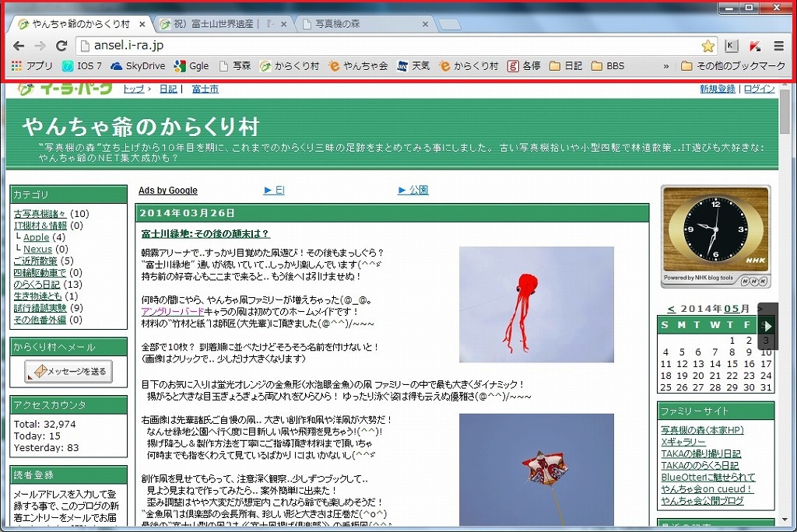Open the 写真機の森(本家HP) family site link
The width and height of the screenshot is (797, 532).
[703, 430]
